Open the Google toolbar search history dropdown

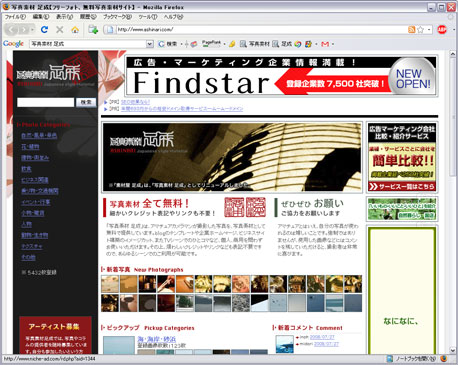[x=150, y=44]
